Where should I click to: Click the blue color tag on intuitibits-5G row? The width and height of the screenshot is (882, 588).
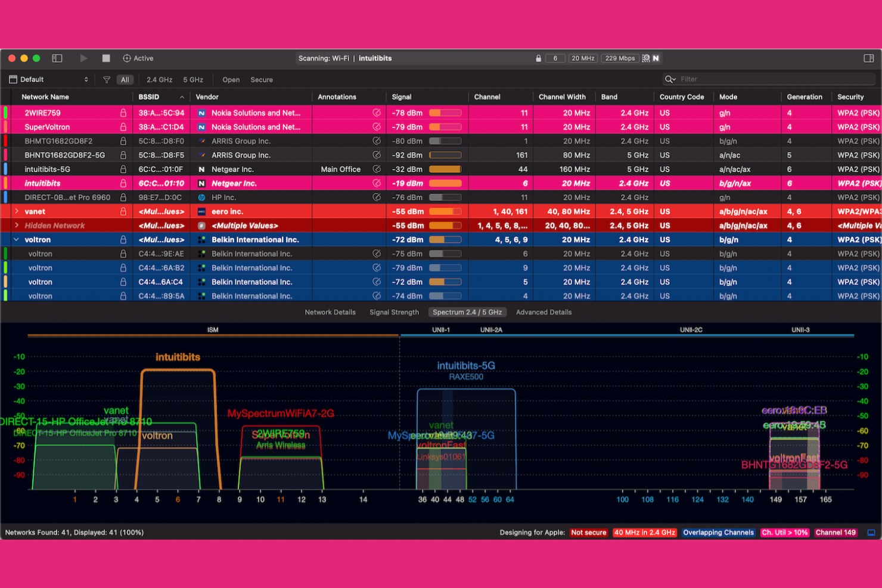[5, 169]
